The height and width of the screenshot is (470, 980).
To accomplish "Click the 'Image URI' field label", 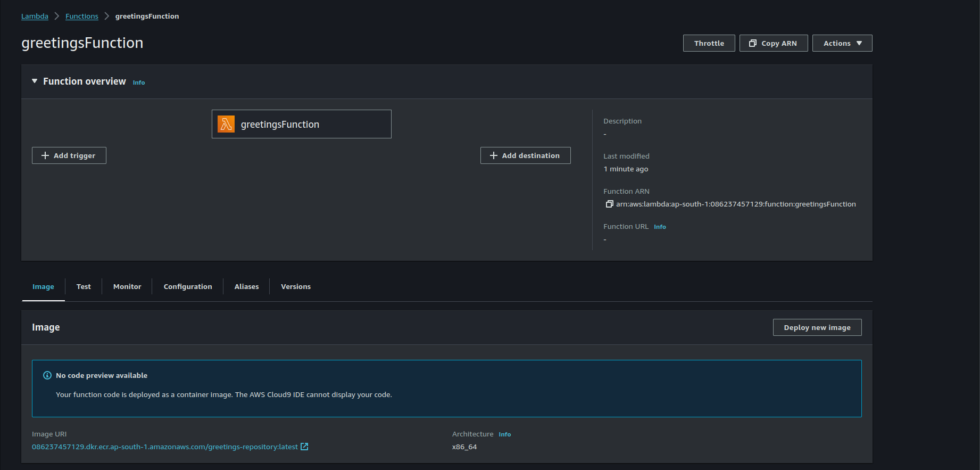I will coord(49,434).
